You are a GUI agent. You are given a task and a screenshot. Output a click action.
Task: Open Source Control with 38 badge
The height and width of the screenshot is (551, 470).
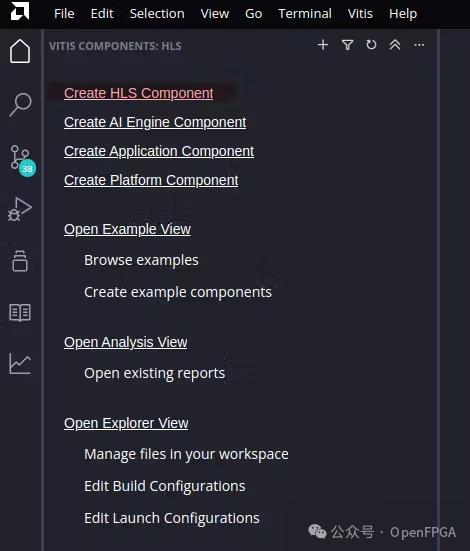pyautogui.click(x=22, y=160)
